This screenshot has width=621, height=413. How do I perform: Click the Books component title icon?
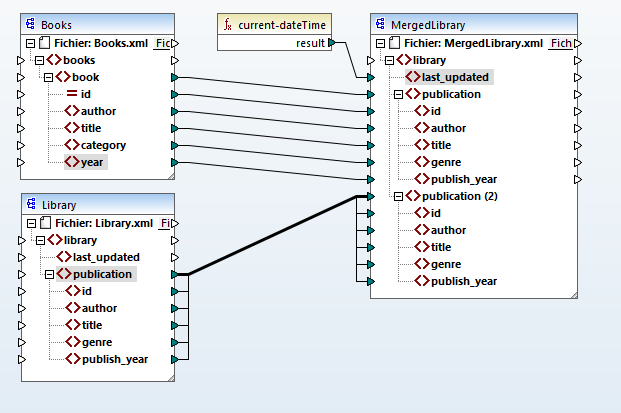pos(30,24)
